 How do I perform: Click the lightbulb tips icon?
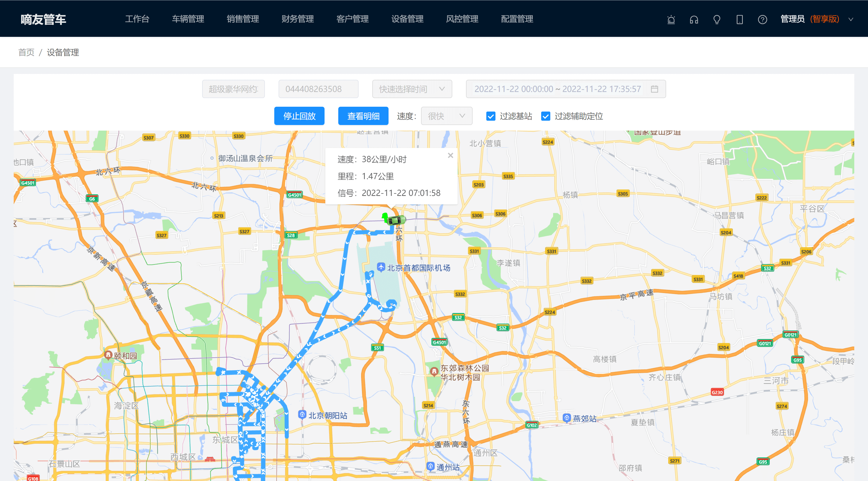click(717, 20)
